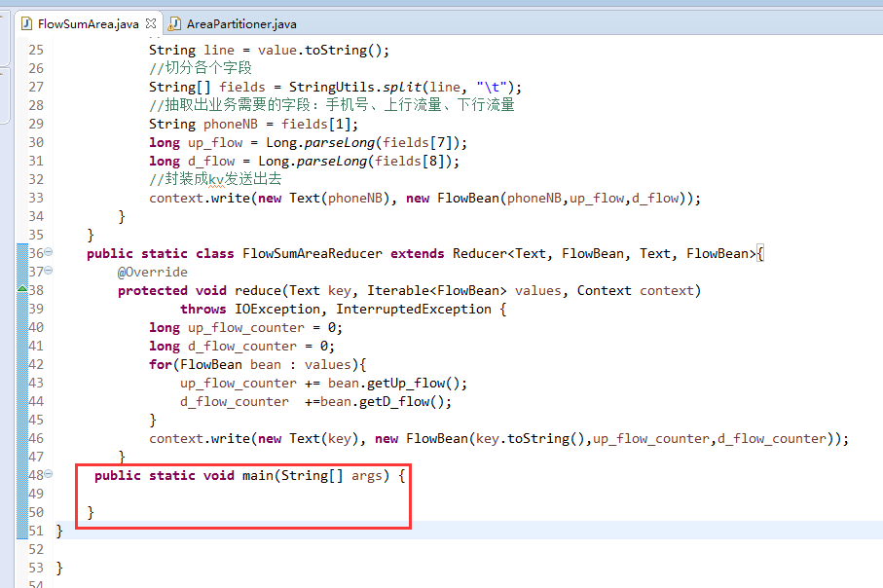883x588 pixels.
Task: Click 'for(FlowBean bean : values){' on line 42
Action: (x=257, y=365)
